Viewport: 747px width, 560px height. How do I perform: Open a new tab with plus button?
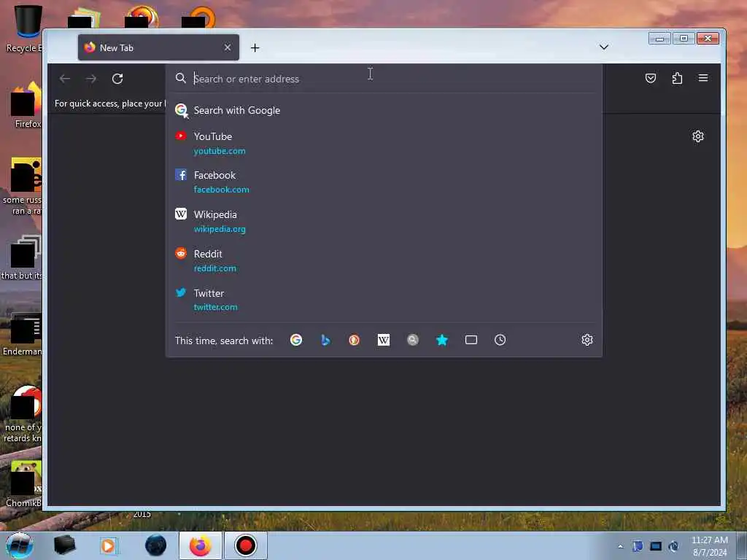pyautogui.click(x=255, y=47)
